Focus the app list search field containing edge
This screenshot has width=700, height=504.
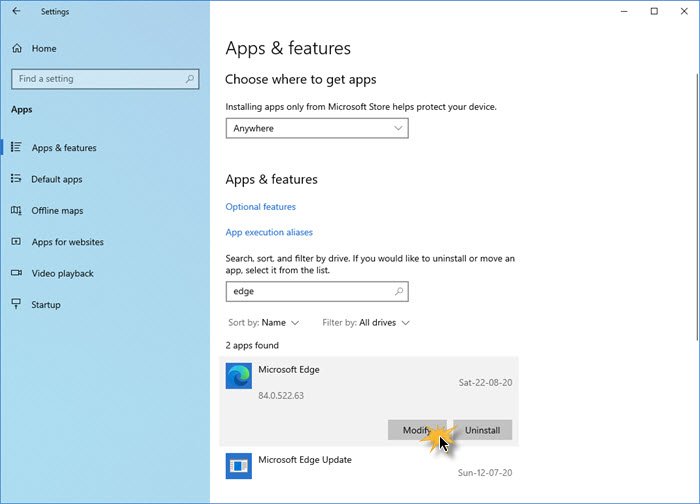tap(317, 292)
